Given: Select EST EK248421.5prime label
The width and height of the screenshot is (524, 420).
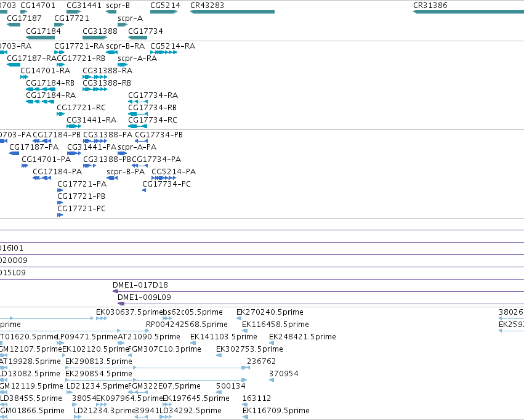Looking at the screenshot, I should click(x=302, y=337).
